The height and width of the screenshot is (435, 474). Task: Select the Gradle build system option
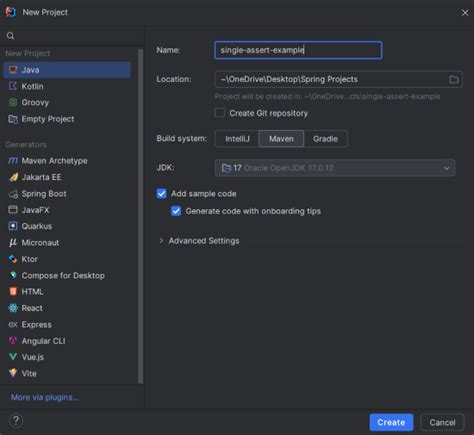326,139
